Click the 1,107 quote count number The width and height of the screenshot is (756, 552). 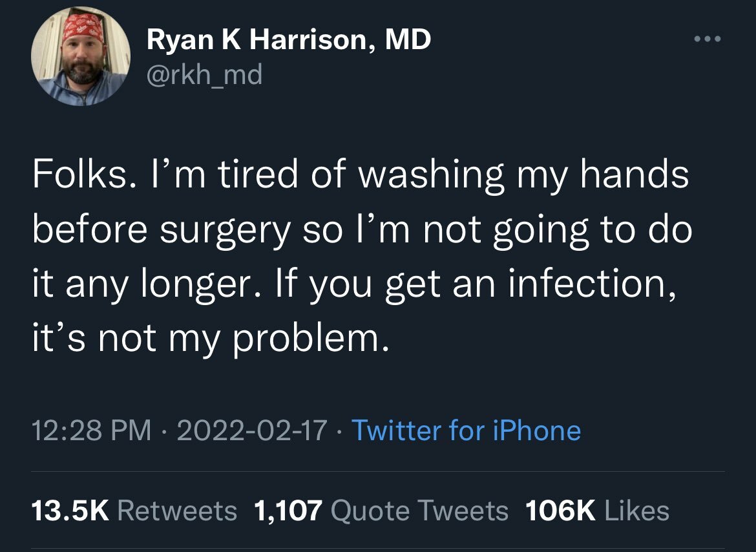(x=288, y=511)
